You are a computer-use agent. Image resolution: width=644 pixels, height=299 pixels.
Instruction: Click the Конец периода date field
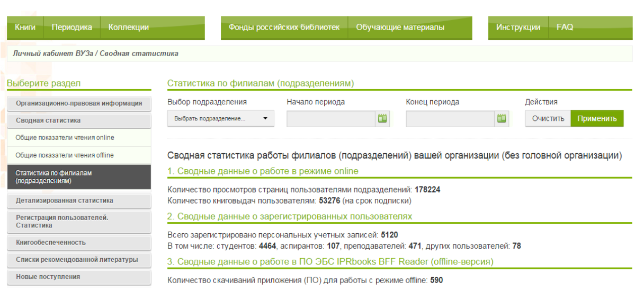(x=450, y=119)
